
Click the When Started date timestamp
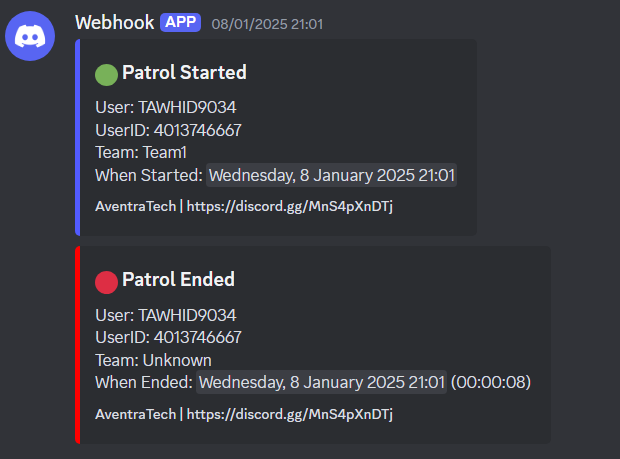pos(332,176)
